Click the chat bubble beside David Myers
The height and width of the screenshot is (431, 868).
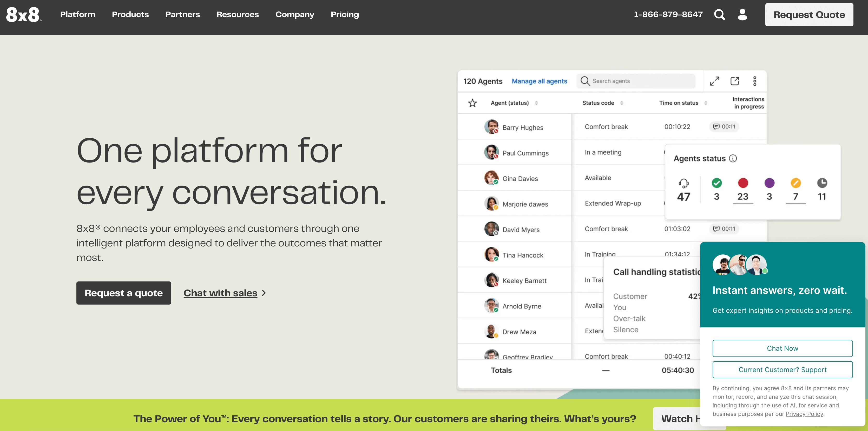724,229
